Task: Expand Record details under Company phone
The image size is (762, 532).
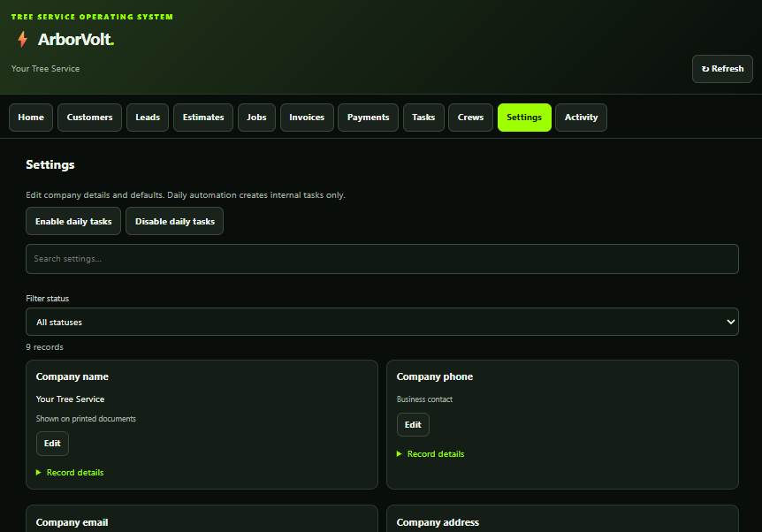Action: click(431, 454)
